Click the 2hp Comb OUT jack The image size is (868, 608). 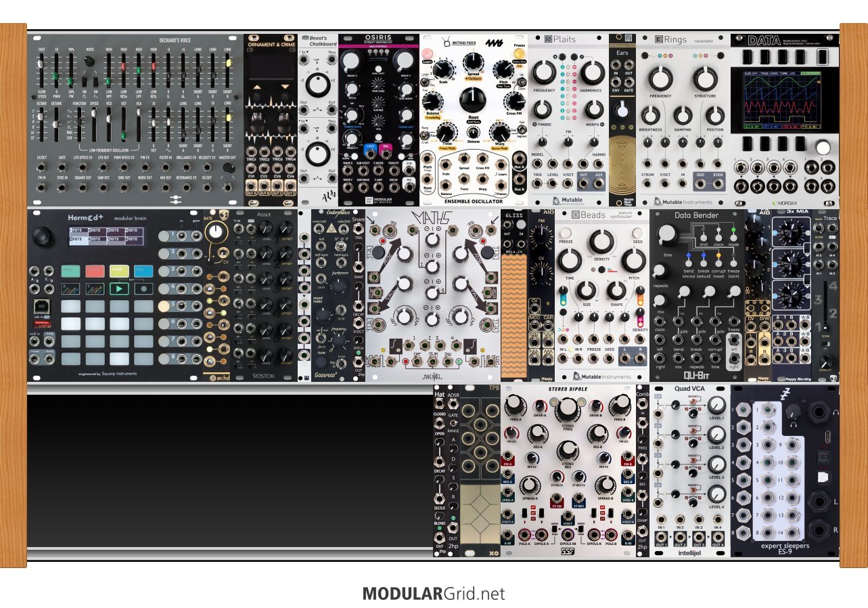coord(642,531)
